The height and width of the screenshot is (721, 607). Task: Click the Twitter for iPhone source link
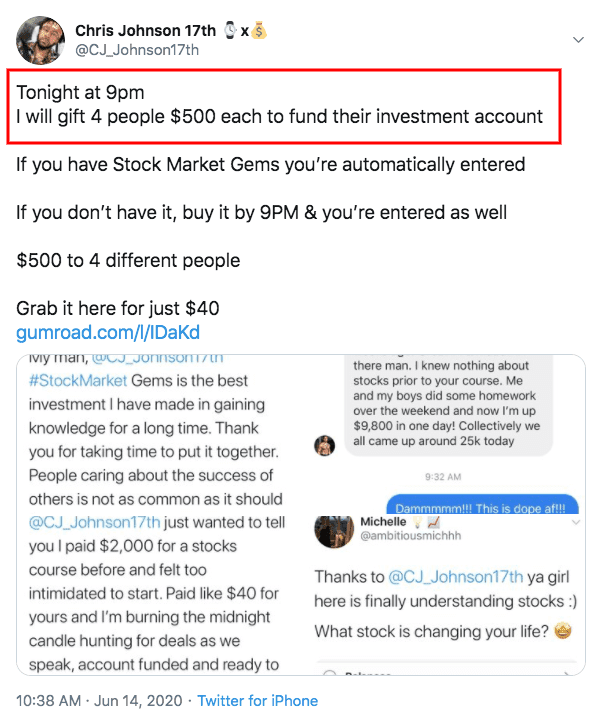tap(257, 700)
